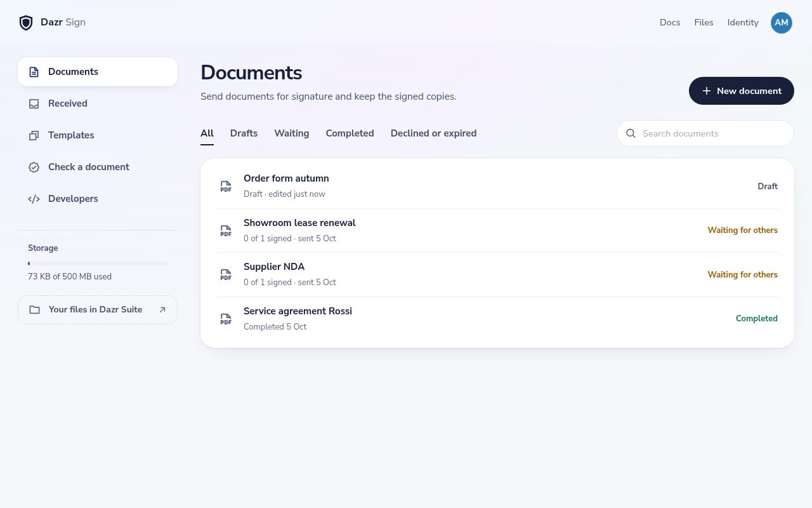This screenshot has width=812, height=508.
Task: Focus the Search documents field
Action: (x=705, y=133)
